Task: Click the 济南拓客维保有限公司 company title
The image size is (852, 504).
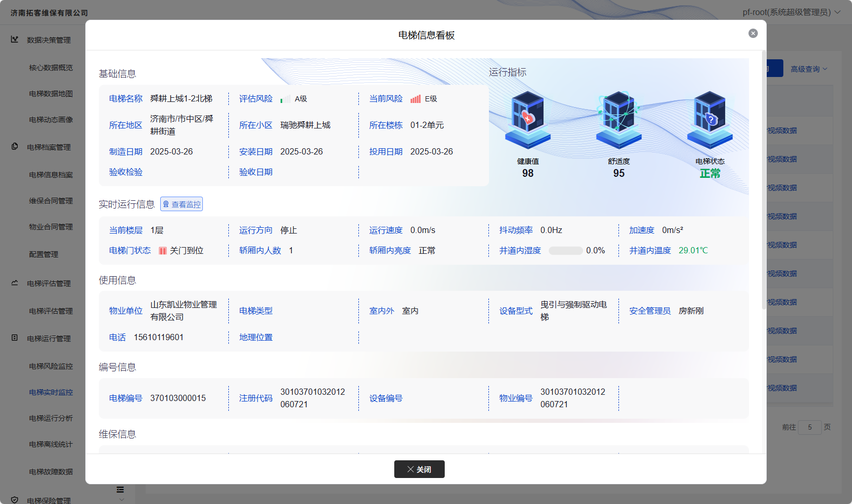Action: (49, 13)
